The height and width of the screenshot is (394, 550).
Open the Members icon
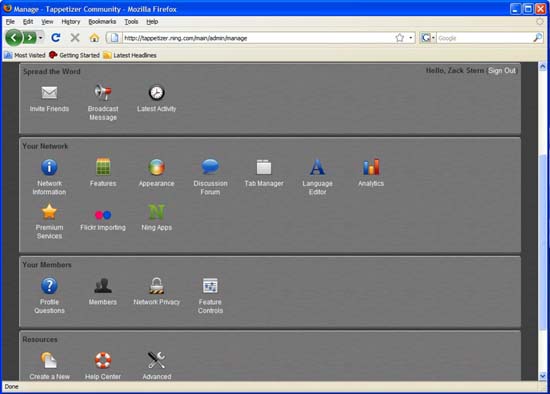point(103,286)
